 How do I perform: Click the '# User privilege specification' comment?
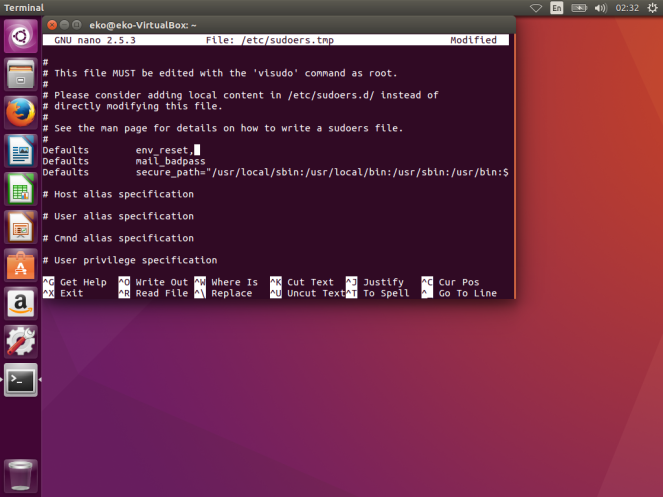coord(130,260)
